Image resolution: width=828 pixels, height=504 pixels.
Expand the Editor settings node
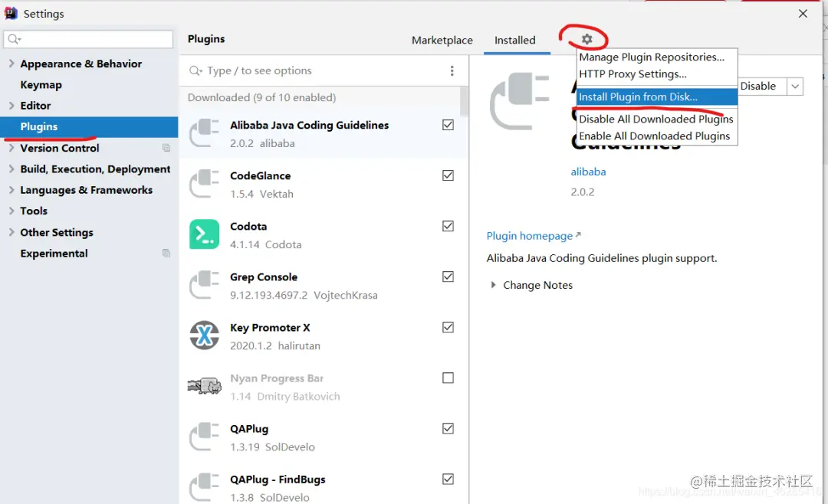[11, 106]
